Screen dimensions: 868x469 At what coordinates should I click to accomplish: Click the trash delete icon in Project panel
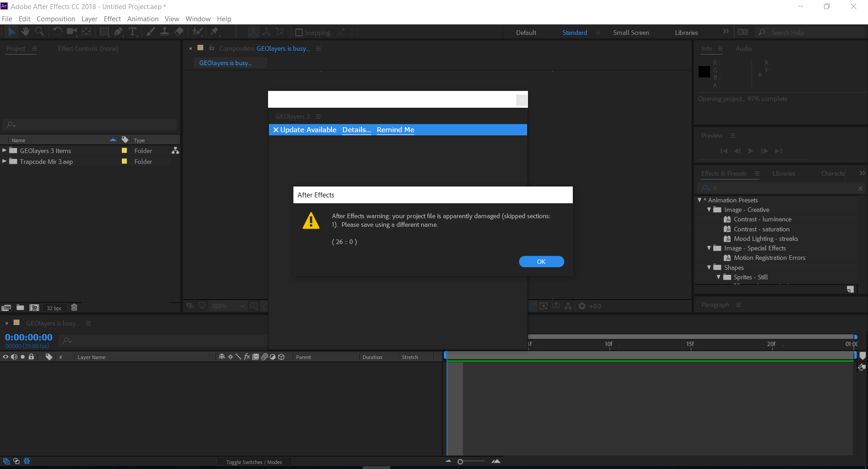[74, 307]
